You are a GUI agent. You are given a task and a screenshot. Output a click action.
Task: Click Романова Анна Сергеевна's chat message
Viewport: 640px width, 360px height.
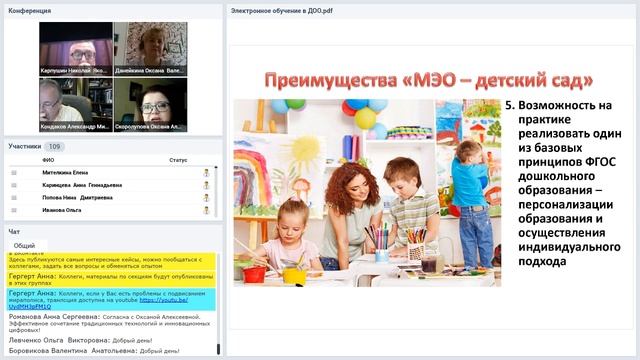(x=110, y=323)
